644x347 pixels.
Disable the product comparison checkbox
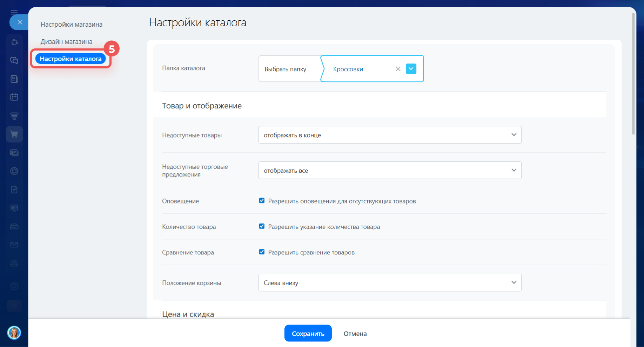[262, 252]
